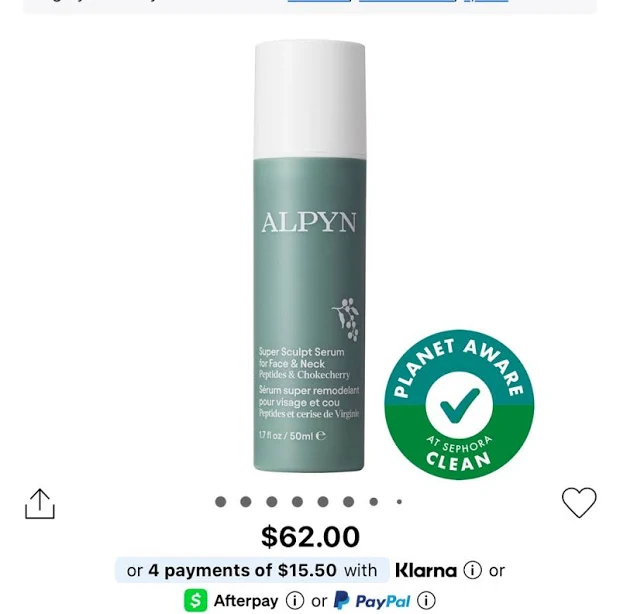Open Afterpay info icon
The height and width of the screenshot is (614, 620).
pos(295,601)
